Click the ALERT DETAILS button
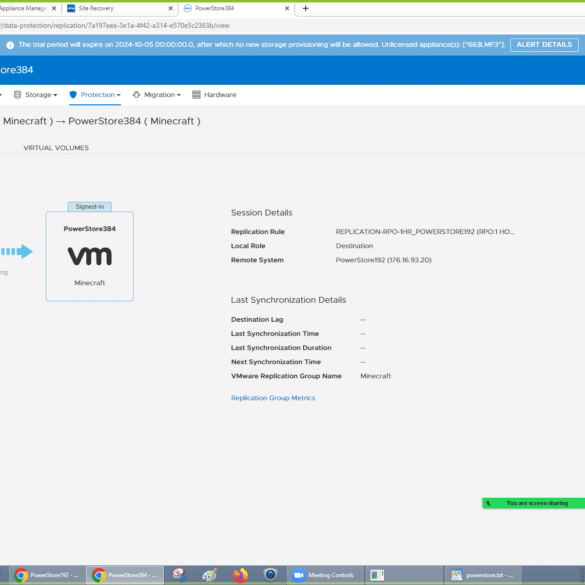 (544, 45)
